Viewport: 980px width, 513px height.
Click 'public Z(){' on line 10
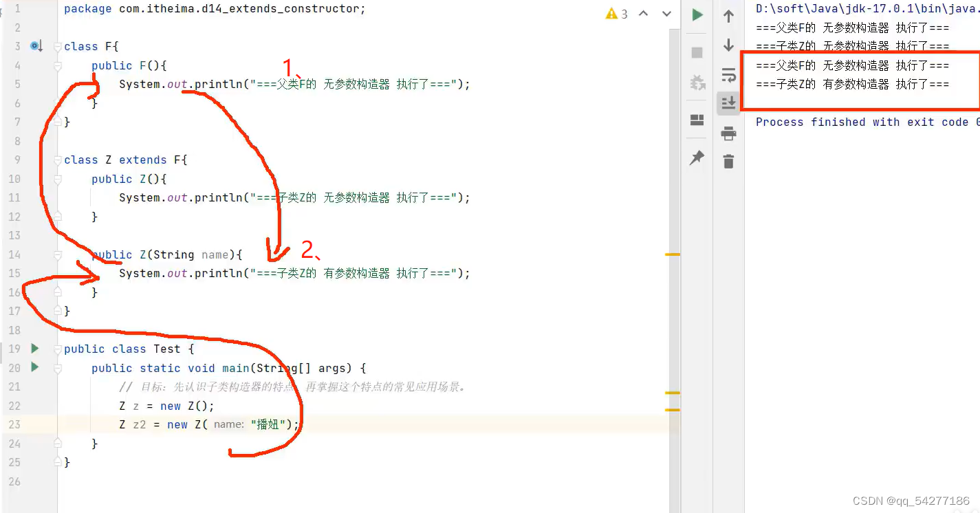coord(129,179)
